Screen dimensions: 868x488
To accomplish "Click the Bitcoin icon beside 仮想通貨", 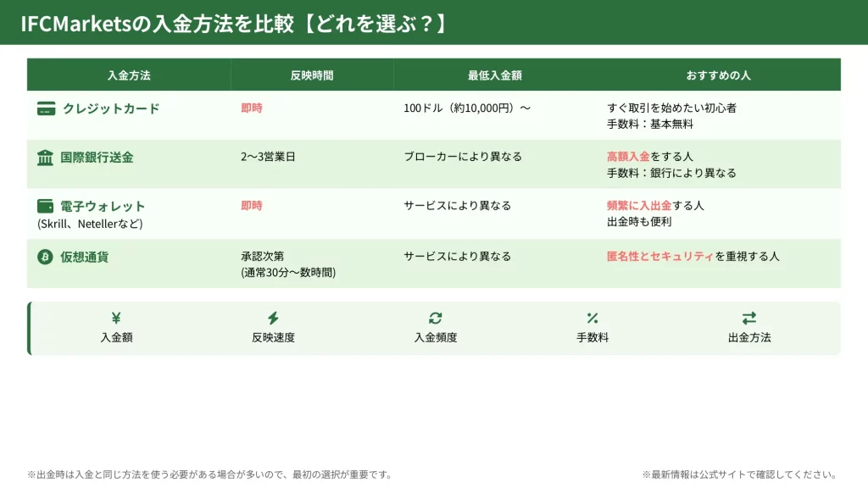I will pos(45,257).
